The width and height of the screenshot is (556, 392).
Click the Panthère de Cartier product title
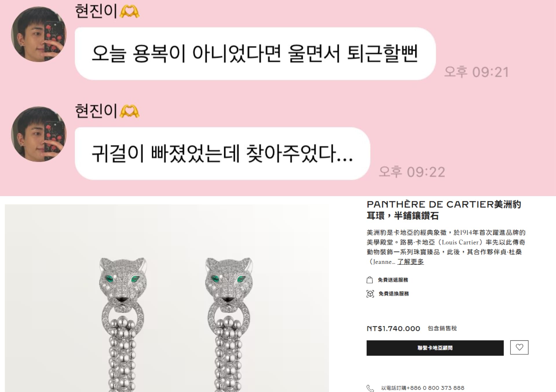click(x=444, y=210)
